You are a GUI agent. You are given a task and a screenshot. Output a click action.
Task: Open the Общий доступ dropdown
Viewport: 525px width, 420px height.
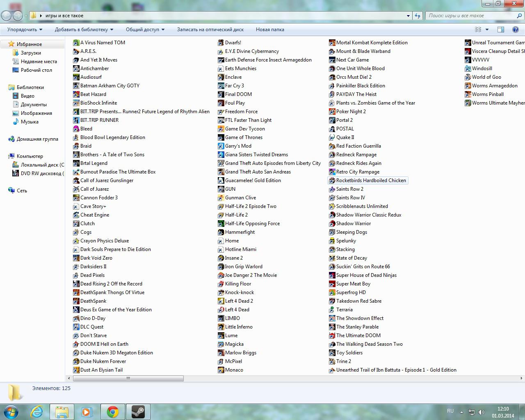(x=145, y=30)
